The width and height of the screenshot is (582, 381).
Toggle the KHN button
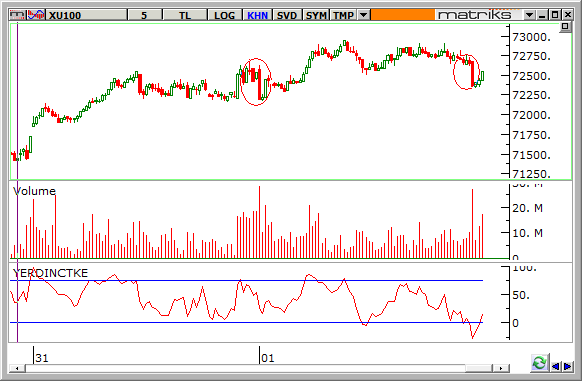click(x=257, y=15)
